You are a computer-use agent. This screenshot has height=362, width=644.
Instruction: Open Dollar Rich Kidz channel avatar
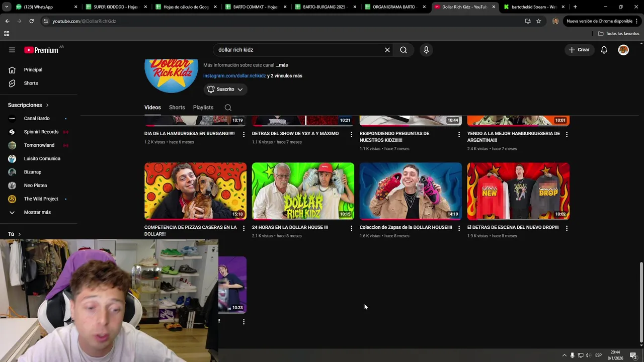(171, 75)
